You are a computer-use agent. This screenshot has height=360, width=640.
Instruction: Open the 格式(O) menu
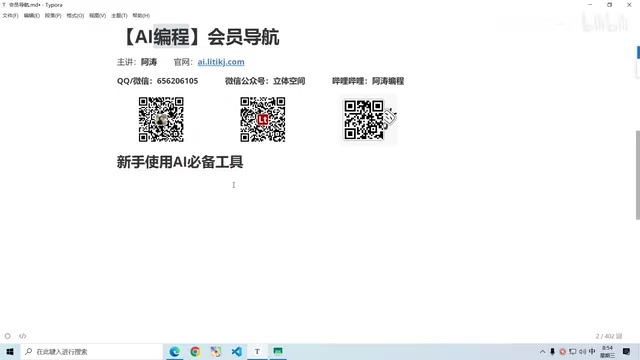[x=75, y=16]
